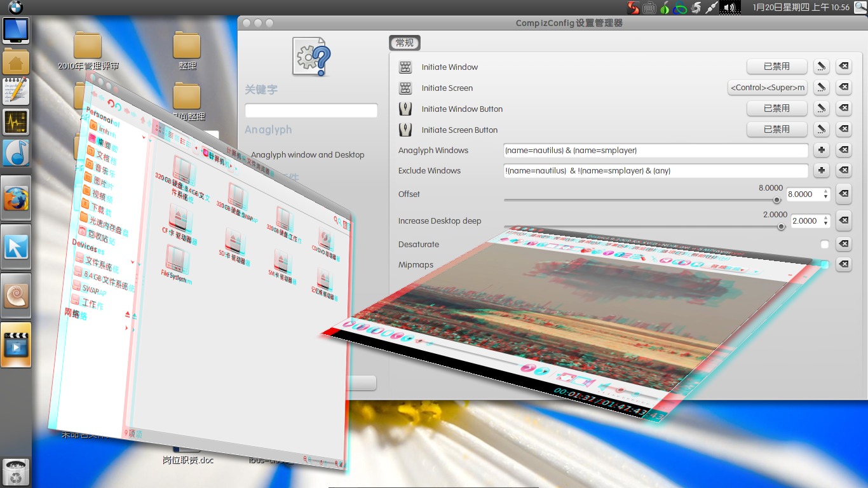Viewport: 868px width, 488px height.
Task: Reset Offset value to default
Action: [x=844, y=194]
